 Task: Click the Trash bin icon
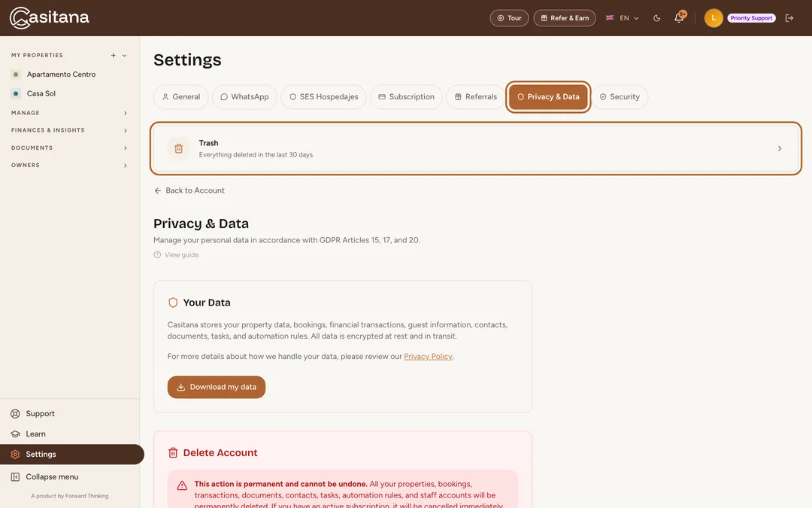[x=179, y=149]
